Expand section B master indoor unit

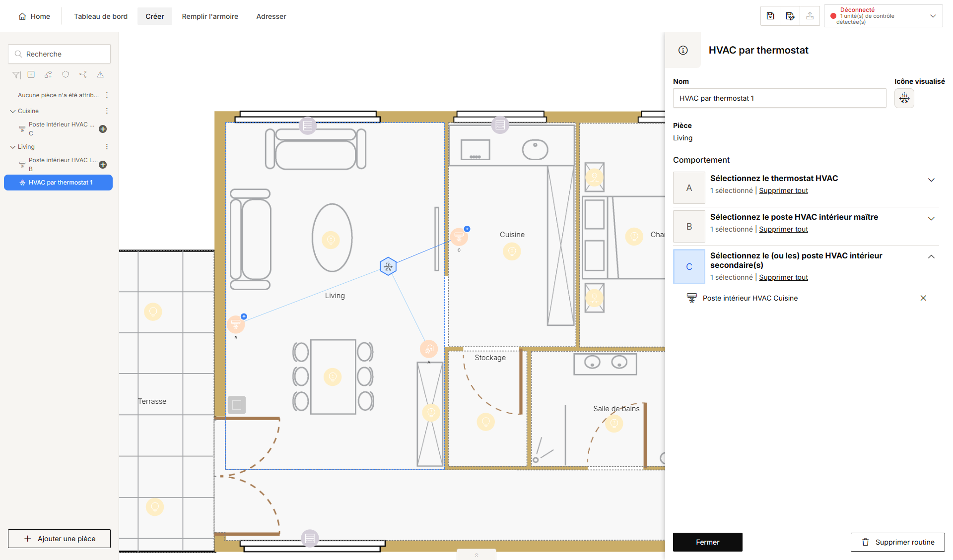[931, 219]
